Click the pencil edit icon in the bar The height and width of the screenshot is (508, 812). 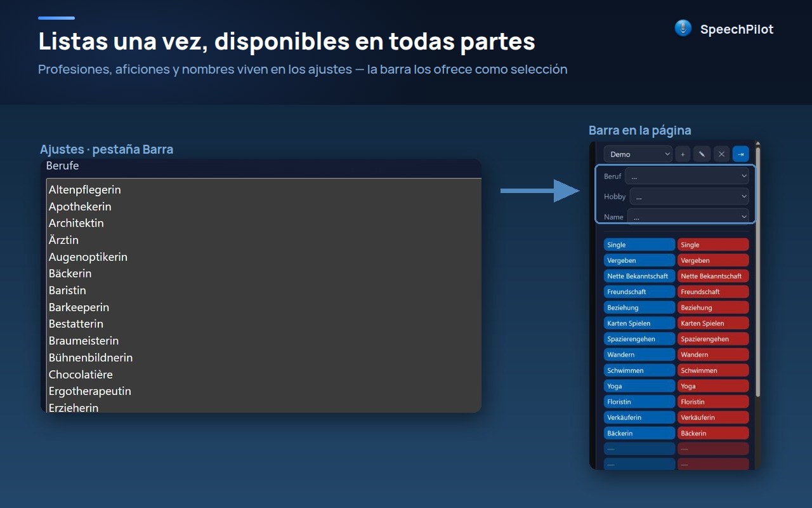click(702, 154)
